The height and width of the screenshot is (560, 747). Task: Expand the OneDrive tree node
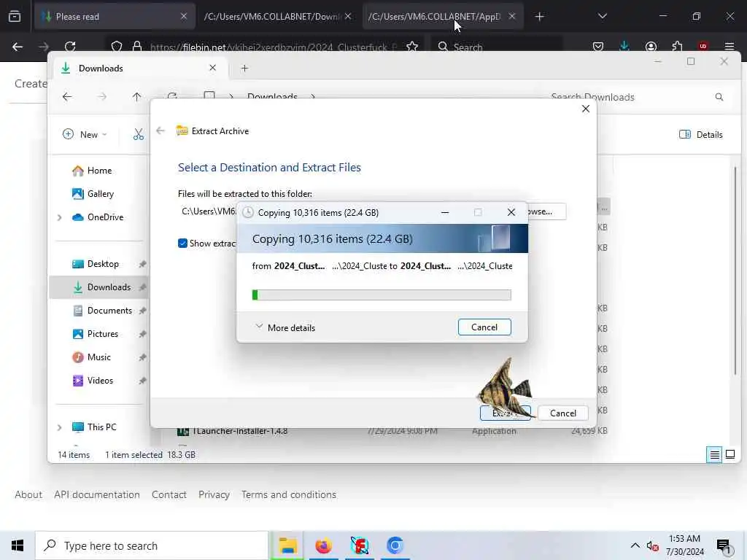point(60,217)
